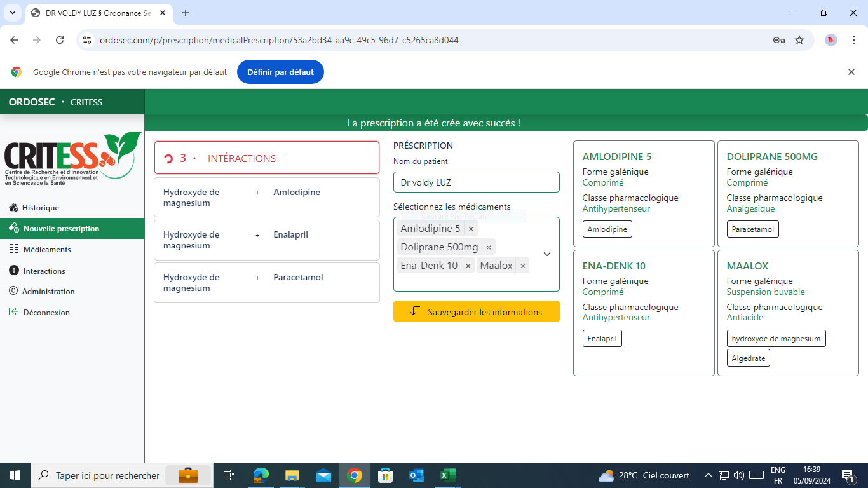Open the notification center icon

click(848, 475)
